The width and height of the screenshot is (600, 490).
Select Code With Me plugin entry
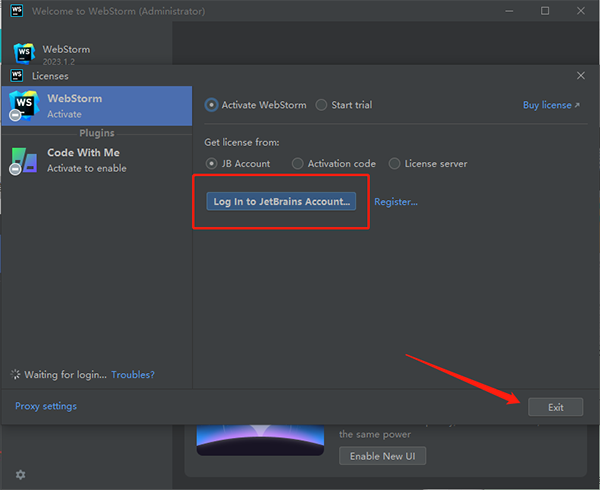(x=97, y=160)
